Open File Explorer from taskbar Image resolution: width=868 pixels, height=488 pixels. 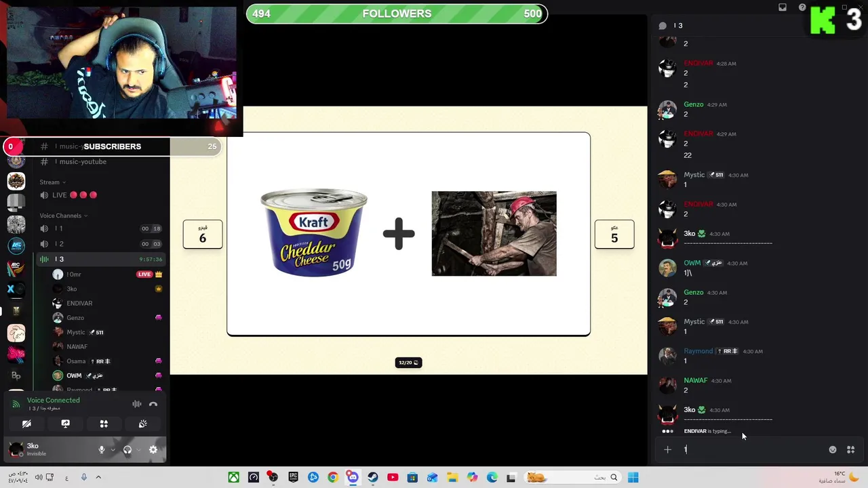(x=452, y=477)
